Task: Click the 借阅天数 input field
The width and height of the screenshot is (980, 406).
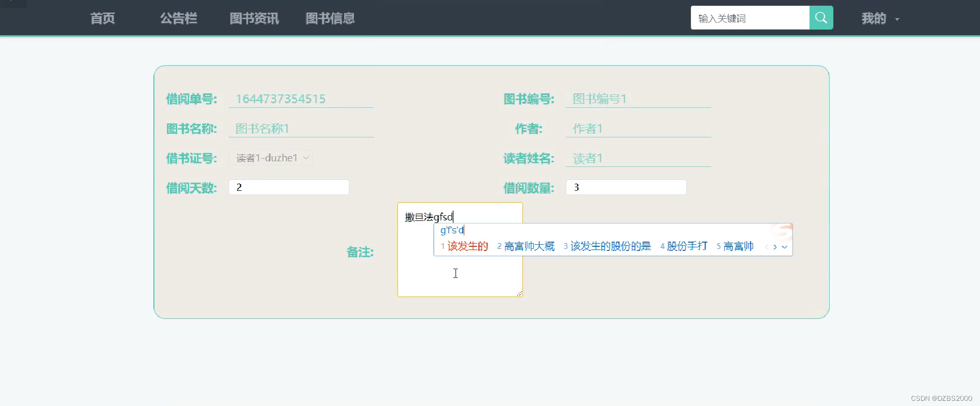Action: 289,187
